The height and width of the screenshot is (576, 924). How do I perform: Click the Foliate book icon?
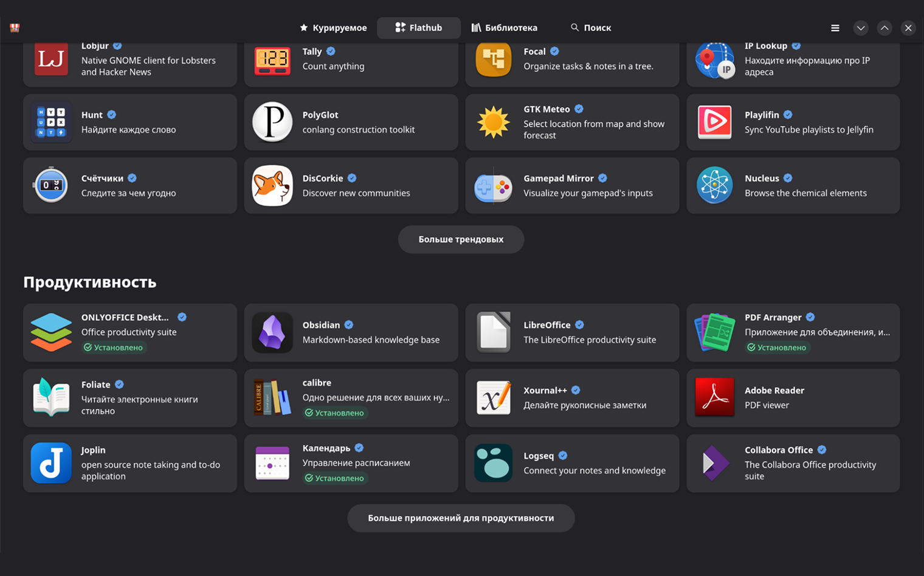click(51, 397)
